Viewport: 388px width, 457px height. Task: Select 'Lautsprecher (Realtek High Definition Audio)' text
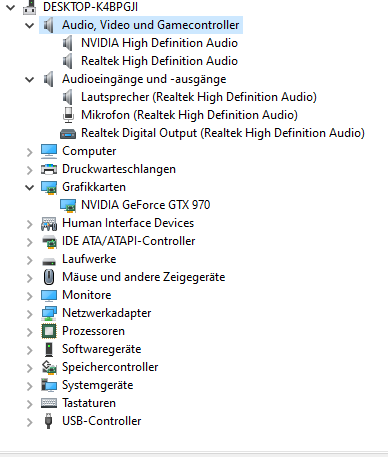[199, 97]
